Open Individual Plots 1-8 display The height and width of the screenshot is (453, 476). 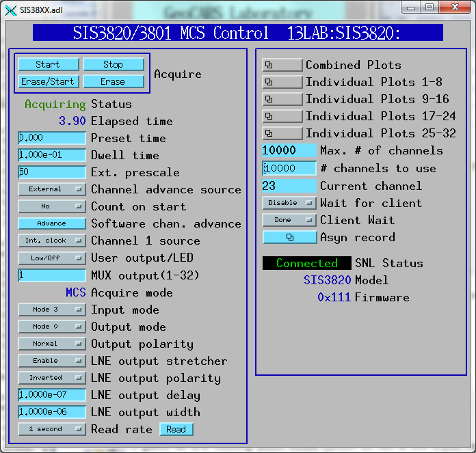click(x=282, y=82)
